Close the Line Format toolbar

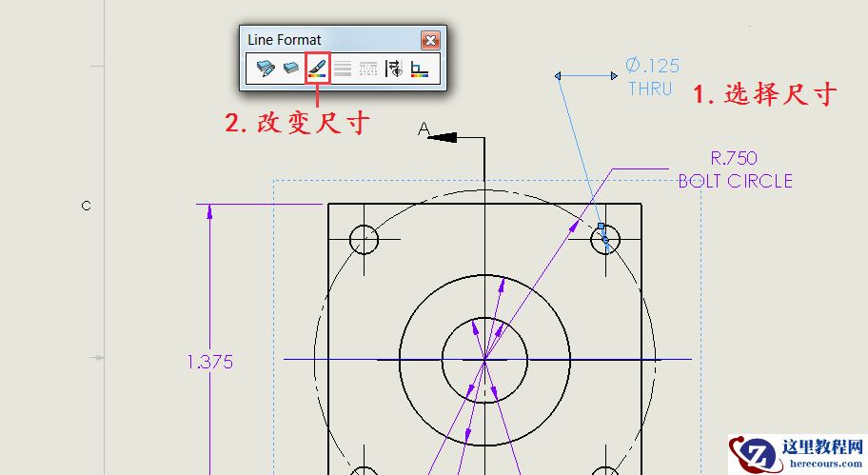click(x=430, y=40)
